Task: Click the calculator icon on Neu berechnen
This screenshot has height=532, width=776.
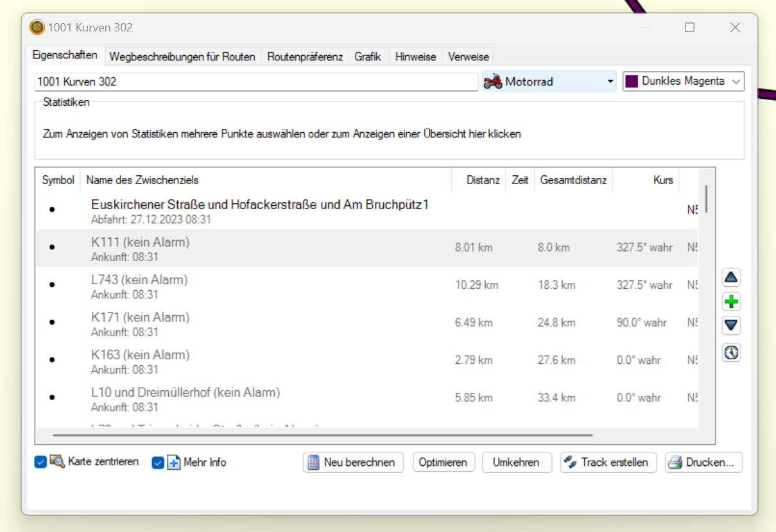Action: (x=313, y=463)
